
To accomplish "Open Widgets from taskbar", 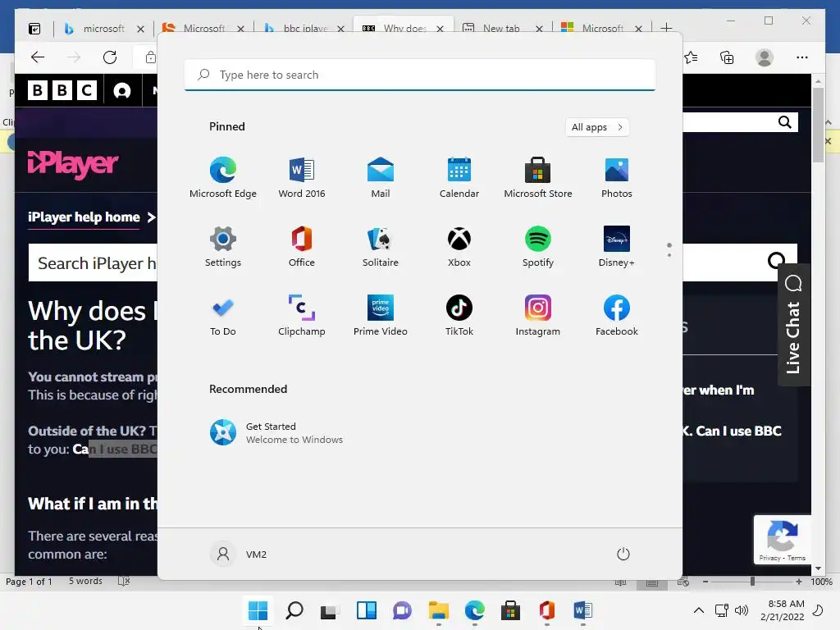I will click(367, 610).
